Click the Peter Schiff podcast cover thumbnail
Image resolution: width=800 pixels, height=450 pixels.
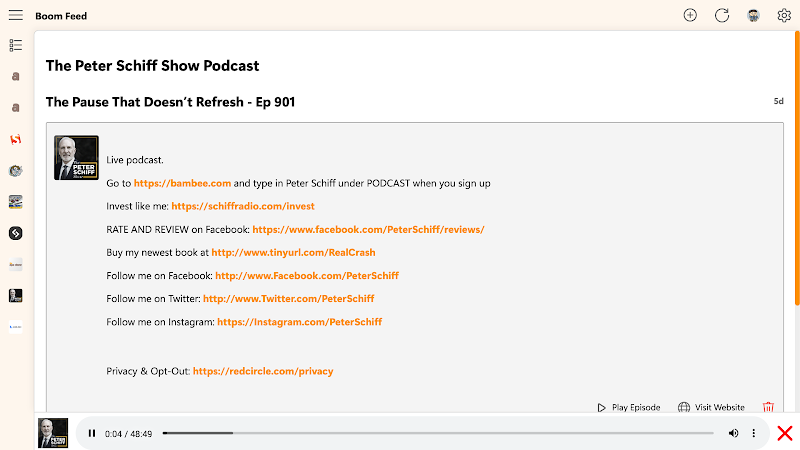pos(77,158)
